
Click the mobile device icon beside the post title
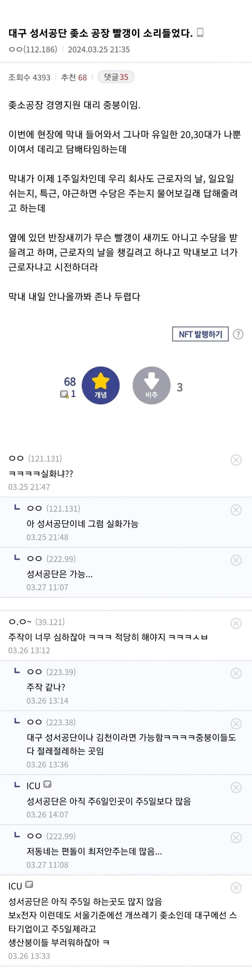tap(200, 33)
